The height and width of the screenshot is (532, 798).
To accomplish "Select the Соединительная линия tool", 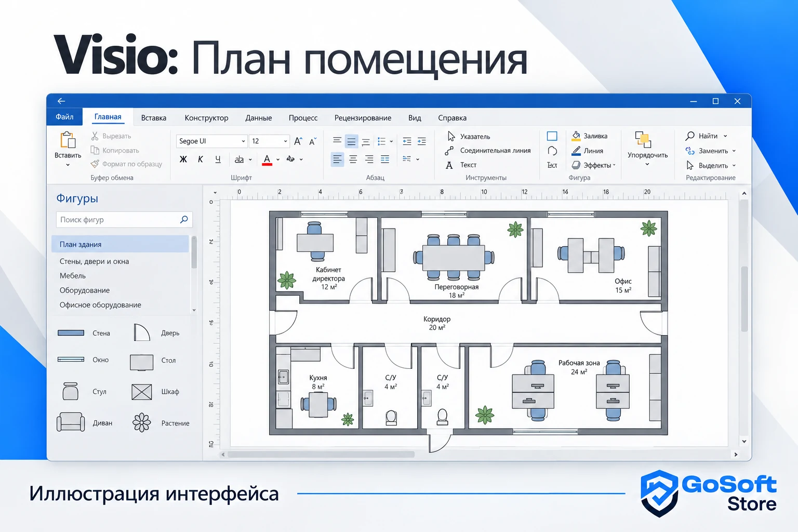I will (488, 151).
